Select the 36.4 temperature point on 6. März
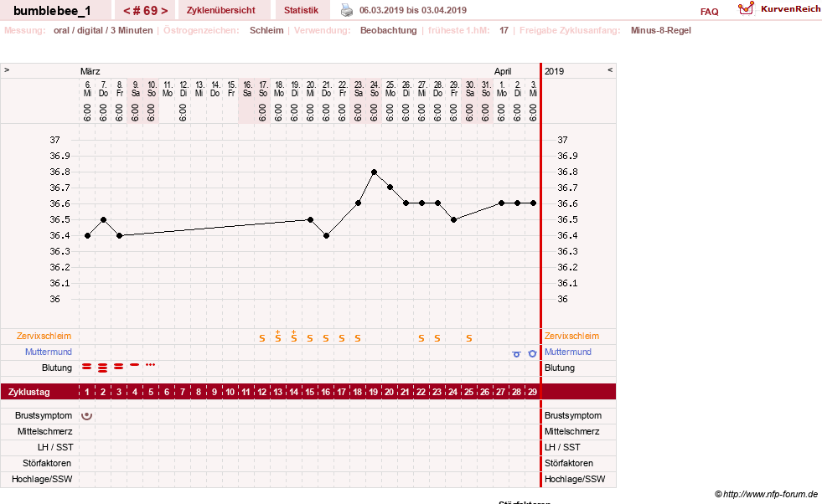822x504 pixels. click(87, 236)
